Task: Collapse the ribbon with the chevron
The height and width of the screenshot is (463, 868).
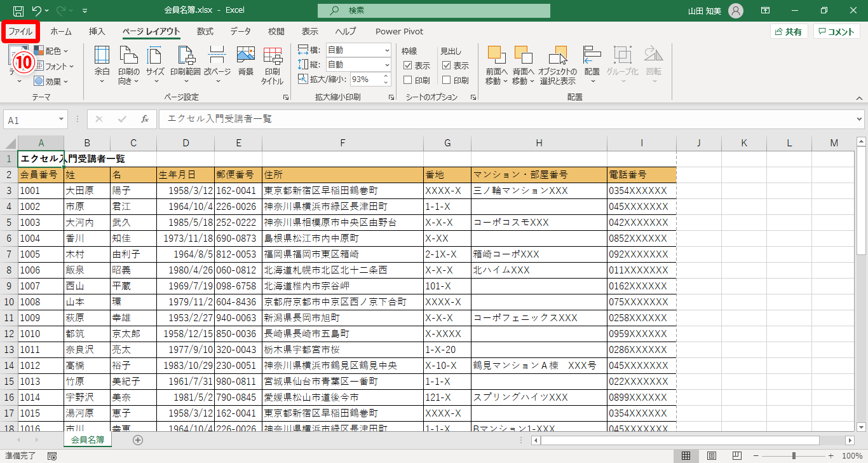Action: [859, 98]
